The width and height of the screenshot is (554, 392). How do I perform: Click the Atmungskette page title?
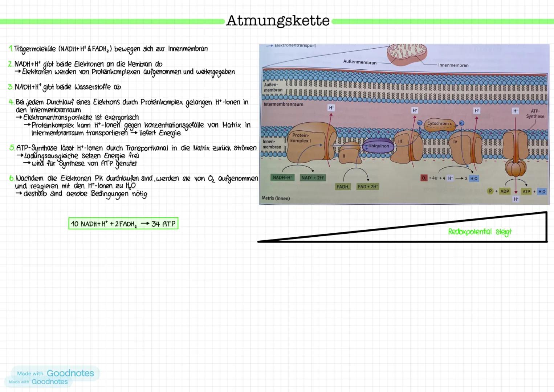coord(277,21)
